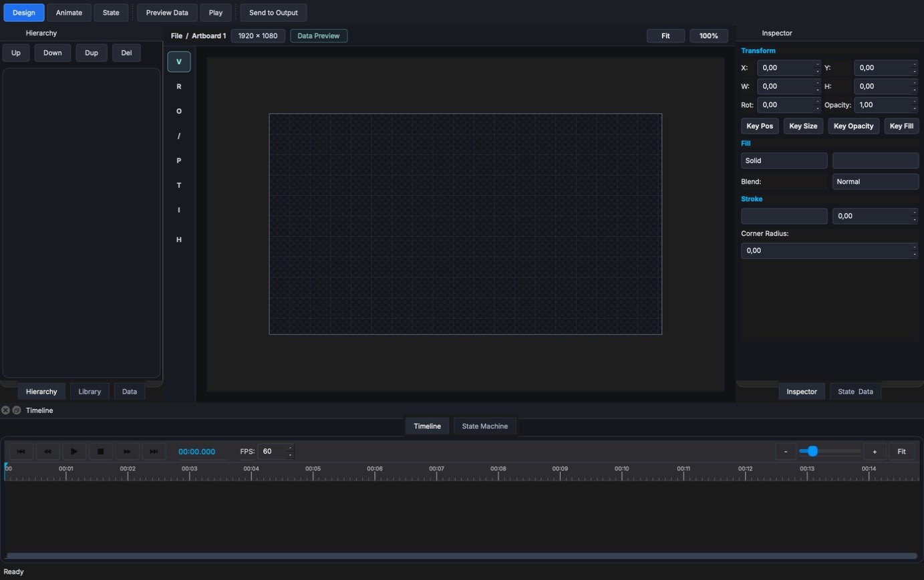Open the Blend mode Normal dropdown
The image size is (924, 580).
point(876,181)
